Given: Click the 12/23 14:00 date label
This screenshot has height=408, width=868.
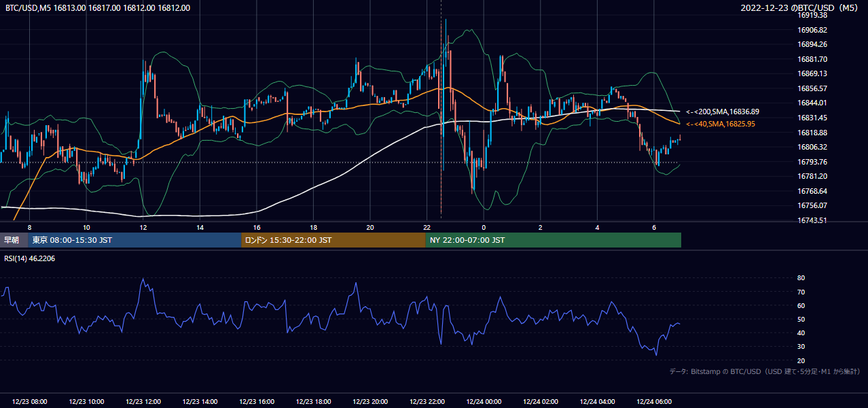Looking at the screenshot, I should point(200,402).
